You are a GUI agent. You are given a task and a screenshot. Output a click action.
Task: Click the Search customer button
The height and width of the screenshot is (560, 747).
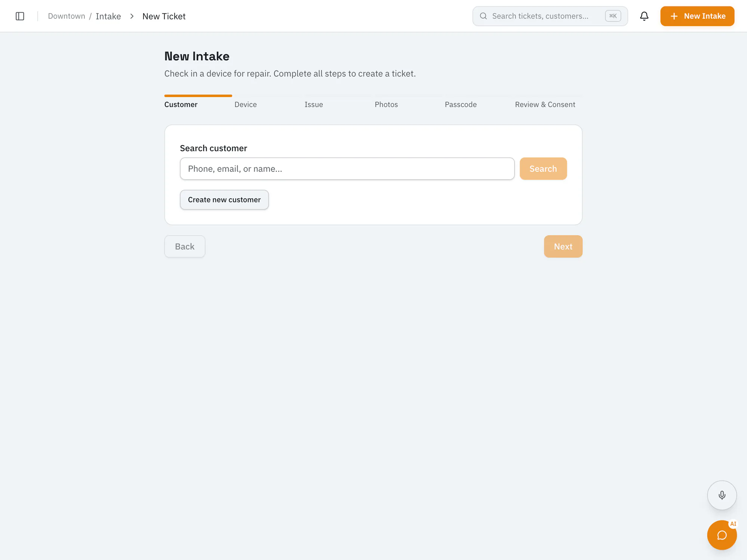coord(543,169)
